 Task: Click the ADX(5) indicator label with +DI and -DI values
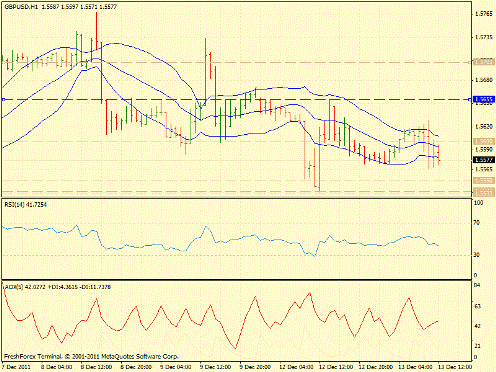point(57,287)
